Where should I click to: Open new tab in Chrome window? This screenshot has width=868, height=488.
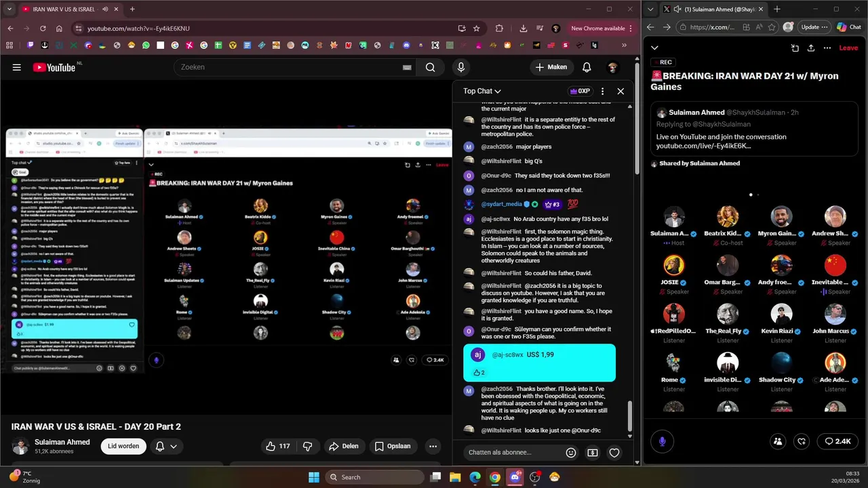coord(132,9)
